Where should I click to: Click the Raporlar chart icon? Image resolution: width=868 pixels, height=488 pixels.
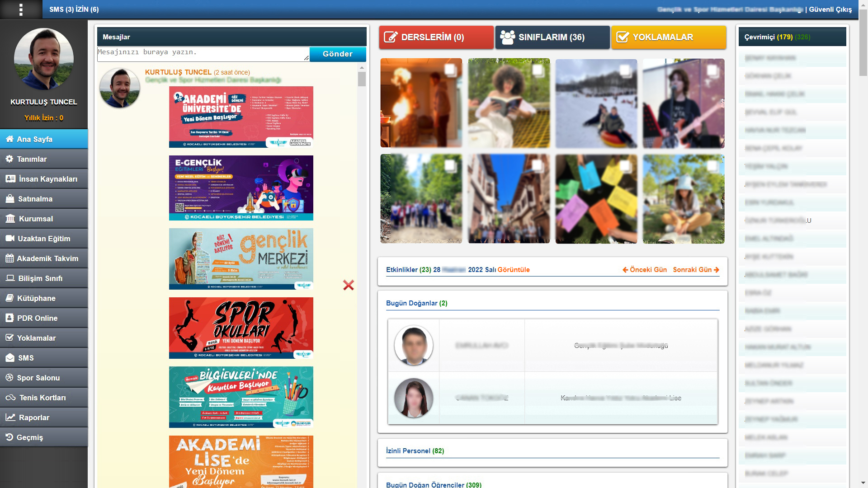coord(10,418)
